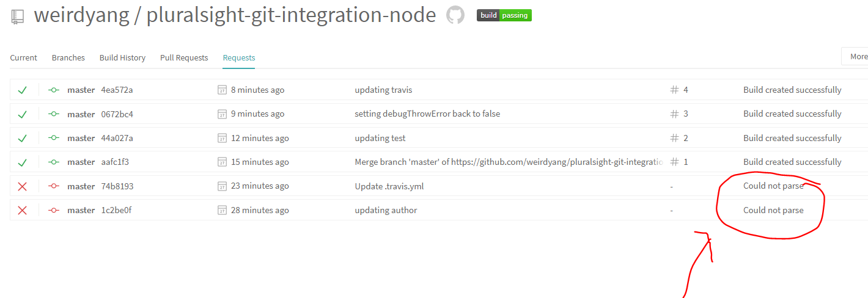The image size is (868, 298).
Task: Click red commit icon in 1c2be0f row
Action: [54, 210]
